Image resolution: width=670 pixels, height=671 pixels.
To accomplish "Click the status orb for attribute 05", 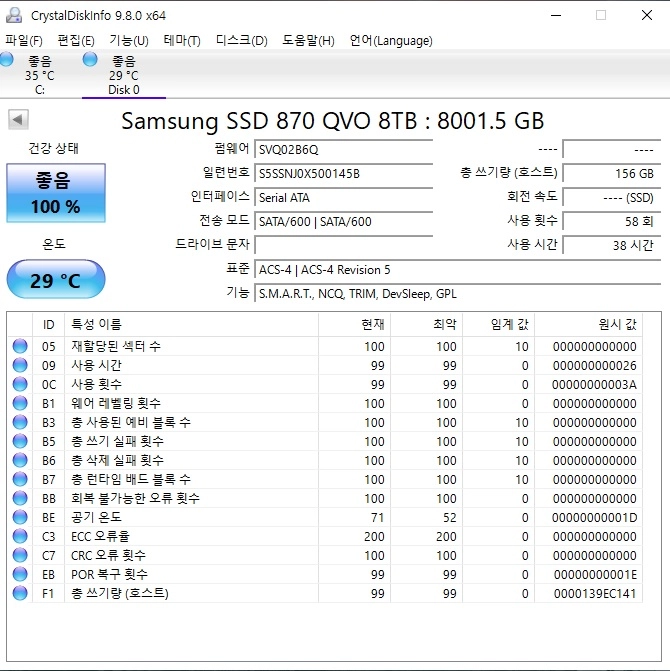I will (20, 346).
